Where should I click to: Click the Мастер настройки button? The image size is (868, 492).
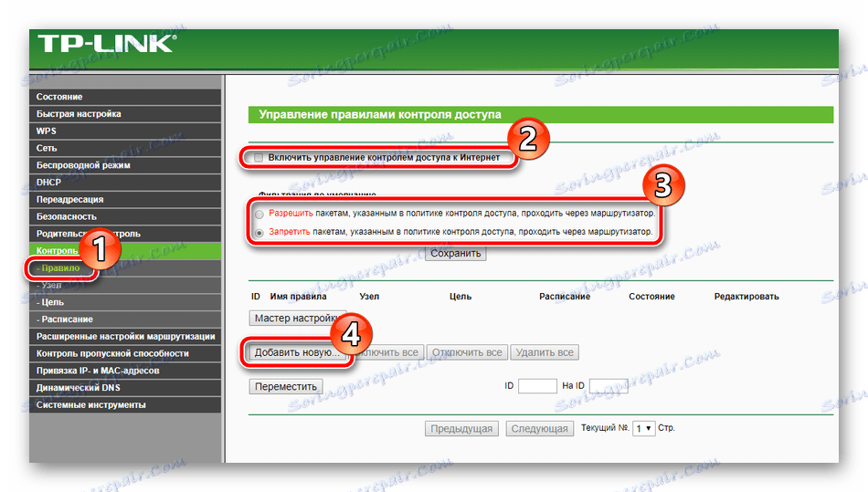pos(298,318)
